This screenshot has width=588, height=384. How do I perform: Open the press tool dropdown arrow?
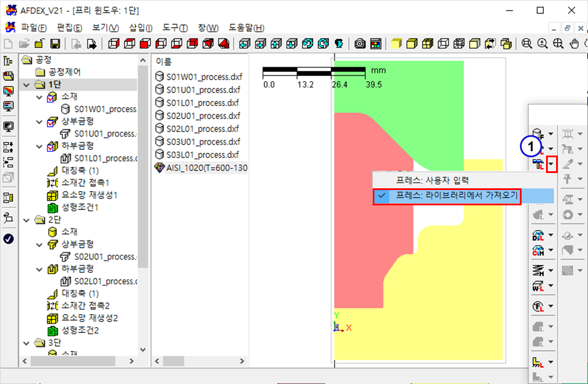click(x=552, y=164)
